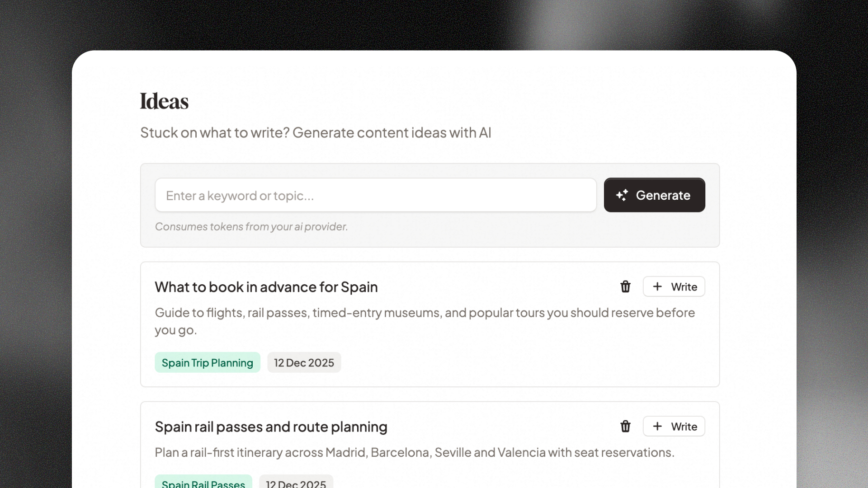Select the Spain Trip Planning tag
The image size is (868, 488).
pos(208,363)
